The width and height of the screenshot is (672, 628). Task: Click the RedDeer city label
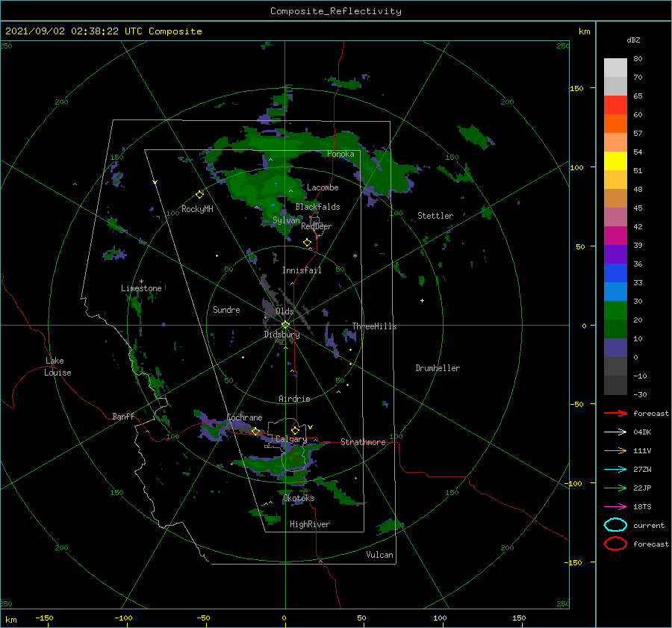click(317, 226)
